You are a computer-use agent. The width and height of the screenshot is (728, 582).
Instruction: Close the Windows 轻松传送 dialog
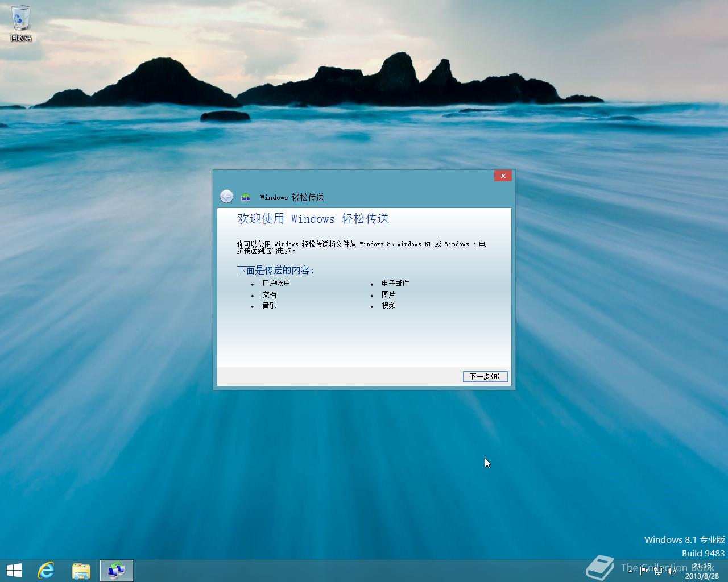pyautogui.click(x=503, y=176)
